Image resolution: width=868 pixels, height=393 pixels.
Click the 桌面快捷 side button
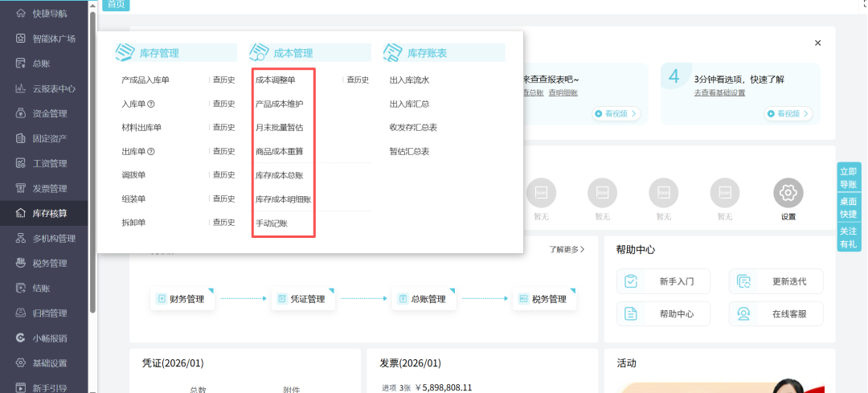click(x=848, y=207)
